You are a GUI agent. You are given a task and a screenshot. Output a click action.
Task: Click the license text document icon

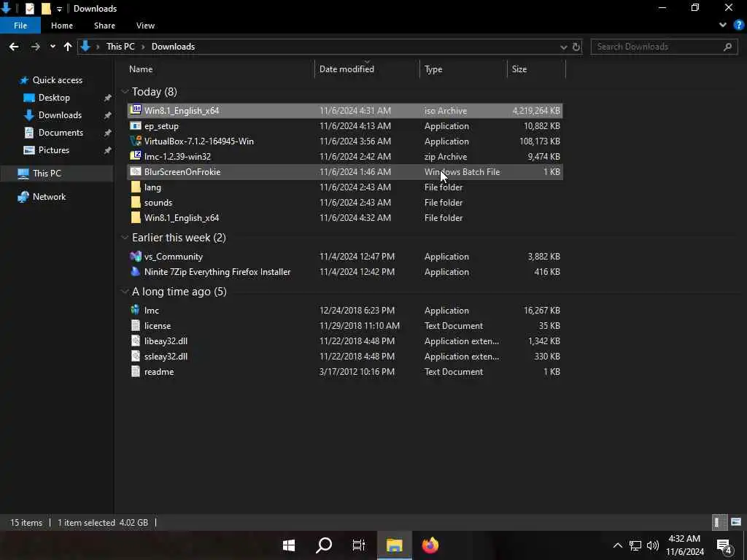136,325
